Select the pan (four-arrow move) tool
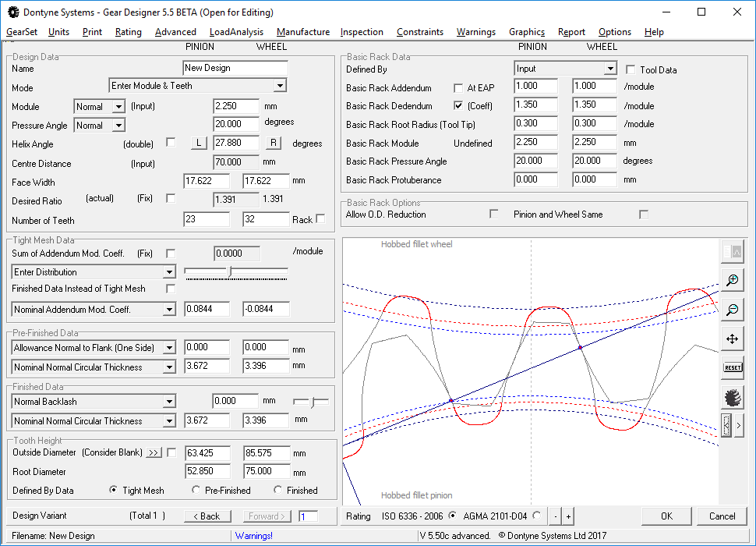Image resolution: width=756 pixels, height=546 pixels. point(732,339)
